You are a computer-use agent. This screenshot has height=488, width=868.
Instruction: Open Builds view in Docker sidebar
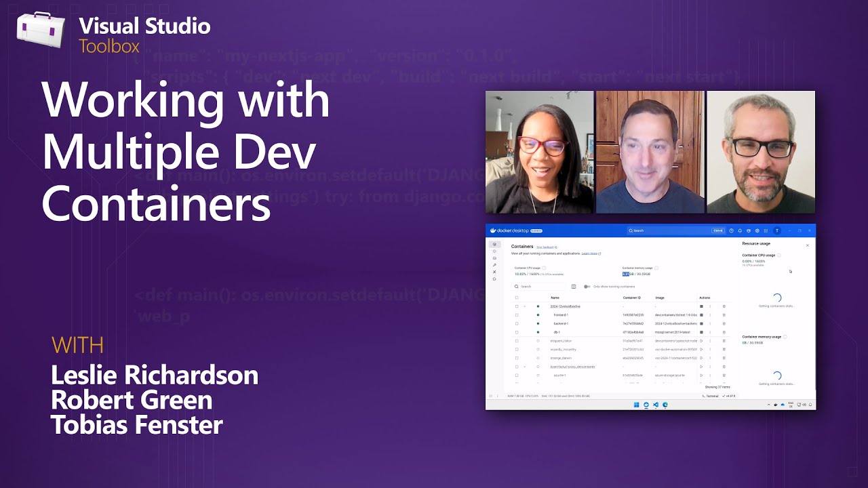pyautogui.click(x=494, y=265)
